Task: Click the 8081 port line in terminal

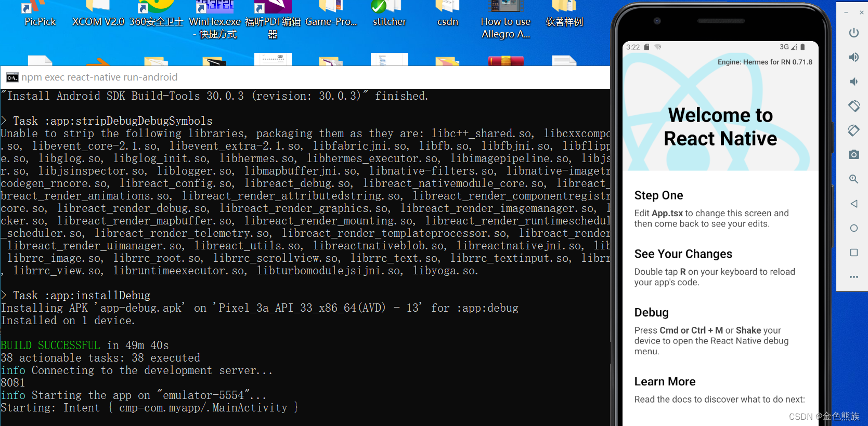Action: click(x=12, y=383)
